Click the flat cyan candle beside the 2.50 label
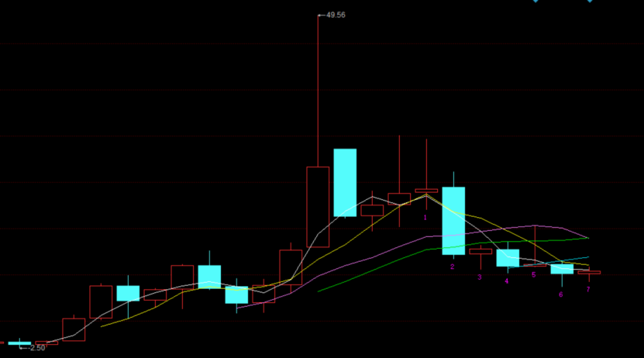 [x=19, y=343]
